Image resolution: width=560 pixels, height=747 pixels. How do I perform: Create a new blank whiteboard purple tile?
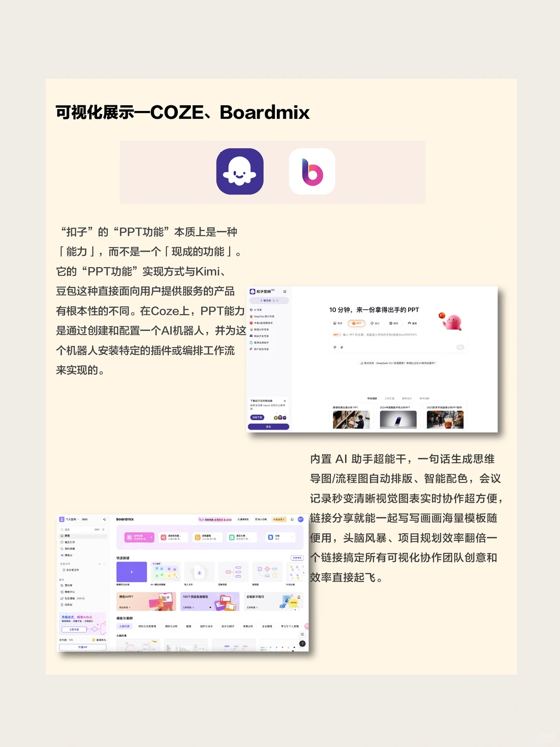(x=132, y=572)
